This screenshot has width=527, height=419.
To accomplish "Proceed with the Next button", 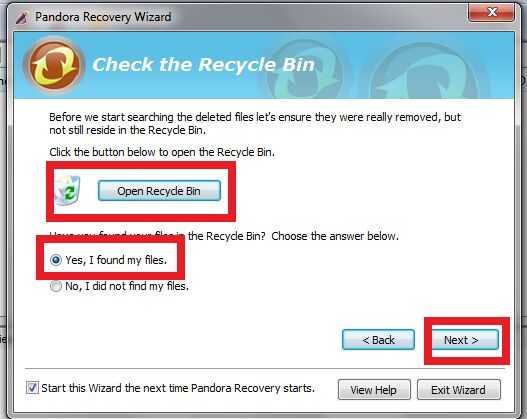I will [466, 340].
